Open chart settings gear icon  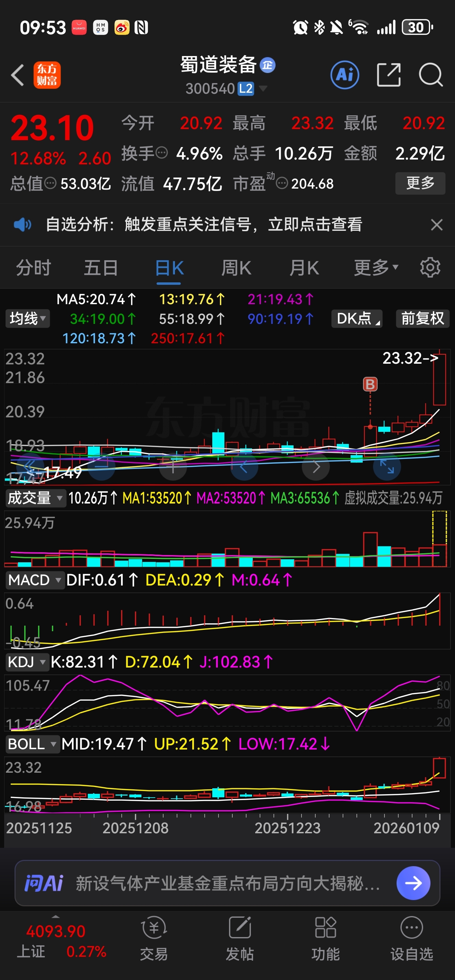[430, 267]
